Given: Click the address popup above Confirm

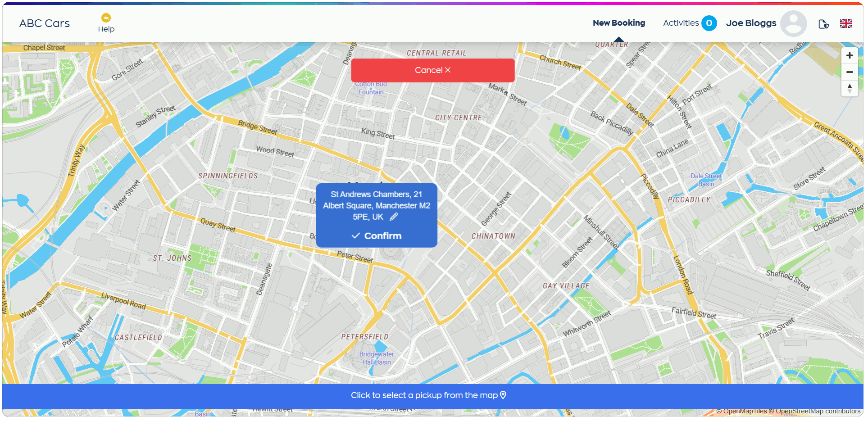Looking at the screenshot, I should pos(377,205).
